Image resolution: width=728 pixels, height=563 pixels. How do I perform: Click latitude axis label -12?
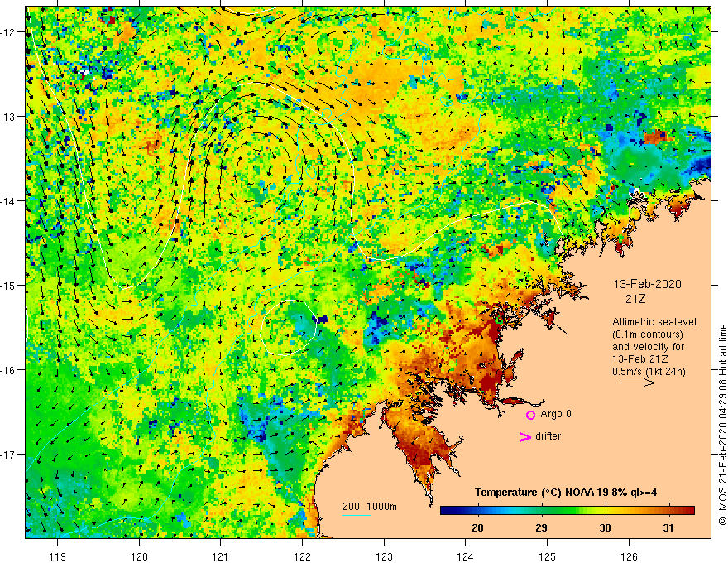(8, 32)
